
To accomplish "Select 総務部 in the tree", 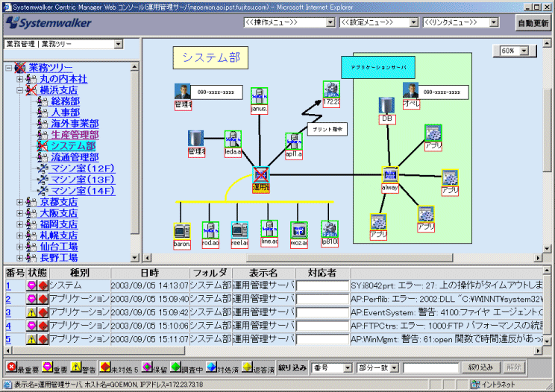I will [x=66, y=101].
